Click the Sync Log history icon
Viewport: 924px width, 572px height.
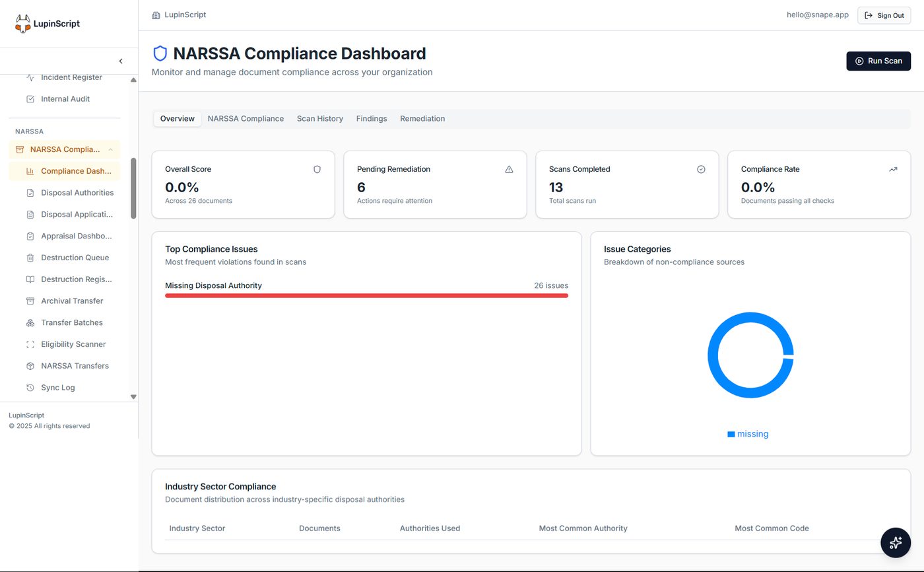coord(30,388)
